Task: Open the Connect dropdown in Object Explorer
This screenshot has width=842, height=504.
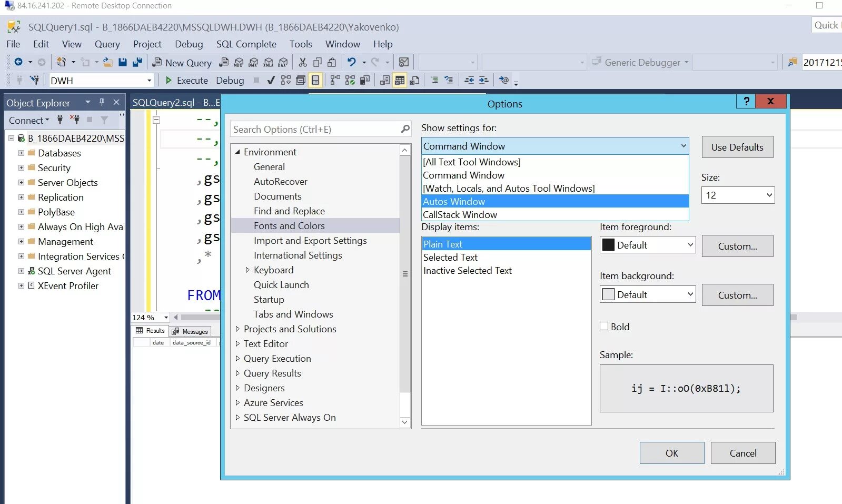Action: tap(29, 120)
